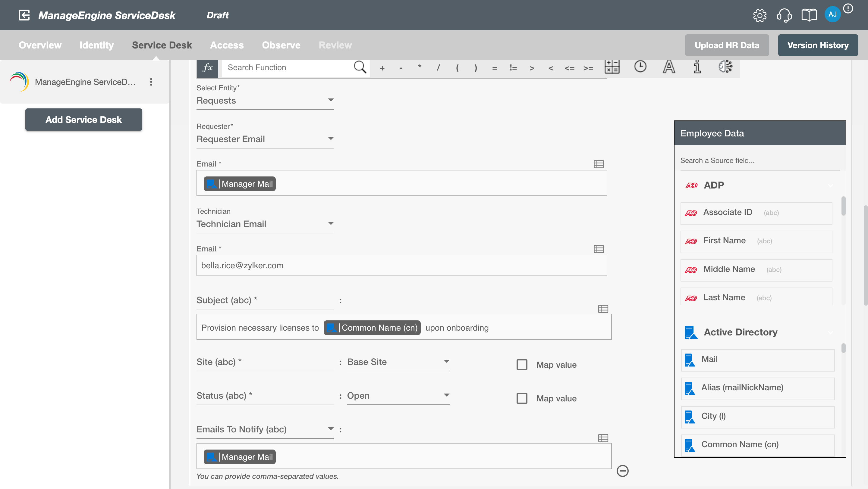The image size is (868, 489).
Task: Click the table icon above Requester Email field
Action: [599, 164]
